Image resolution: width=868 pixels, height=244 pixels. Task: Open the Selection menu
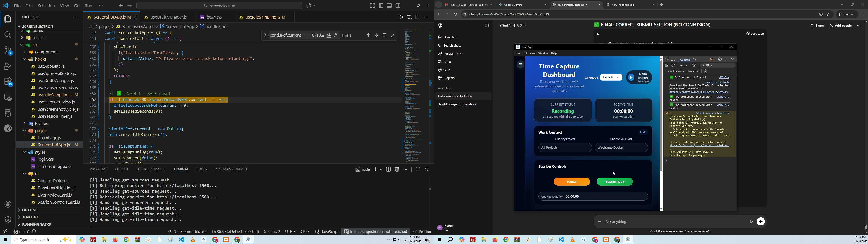tap(46, 6)
